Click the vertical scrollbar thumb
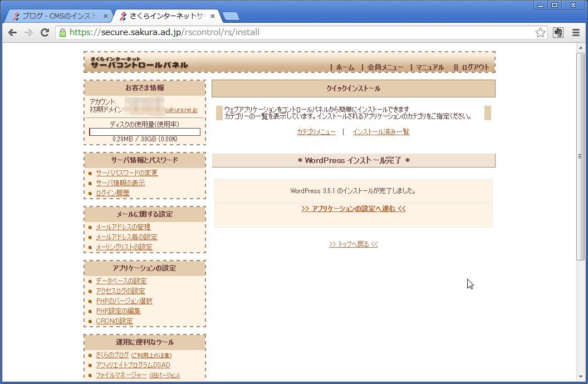The height and width of the screenshot is (384, 588). (581, 156)
